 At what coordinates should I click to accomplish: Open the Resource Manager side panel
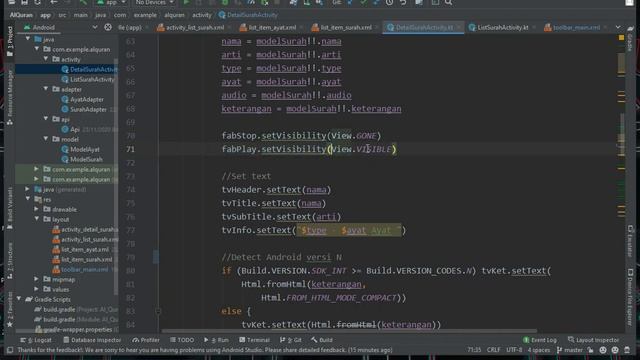[10, 97]
